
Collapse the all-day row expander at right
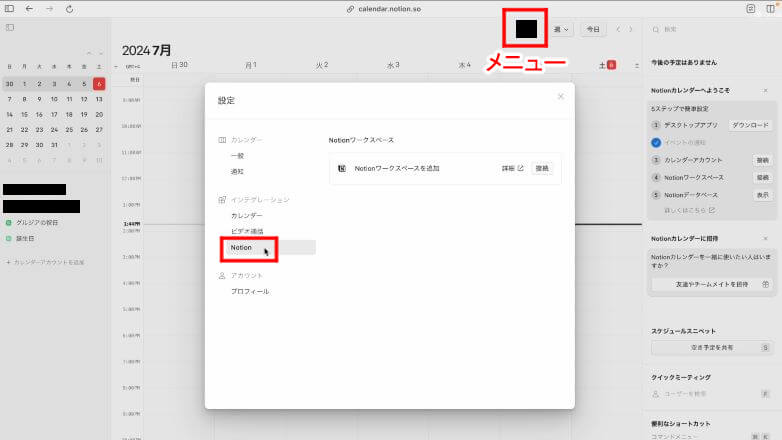pos(637,66)
